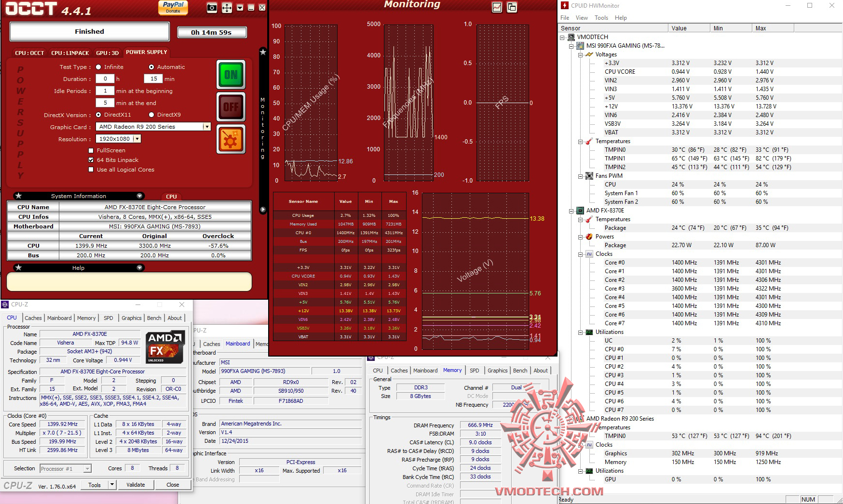Click the Tools button in CPU-Z
The width and height of the screenshot is (843, 504).
point(95,485)
